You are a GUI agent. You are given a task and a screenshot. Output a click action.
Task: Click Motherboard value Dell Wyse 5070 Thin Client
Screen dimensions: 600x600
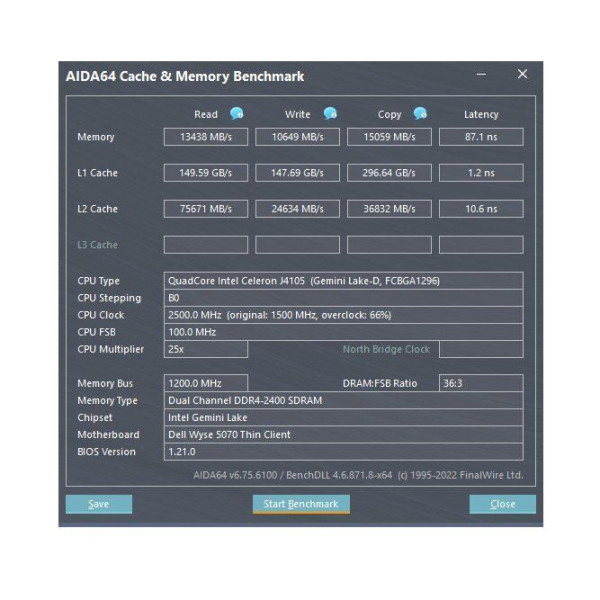[x=343, y=435]
